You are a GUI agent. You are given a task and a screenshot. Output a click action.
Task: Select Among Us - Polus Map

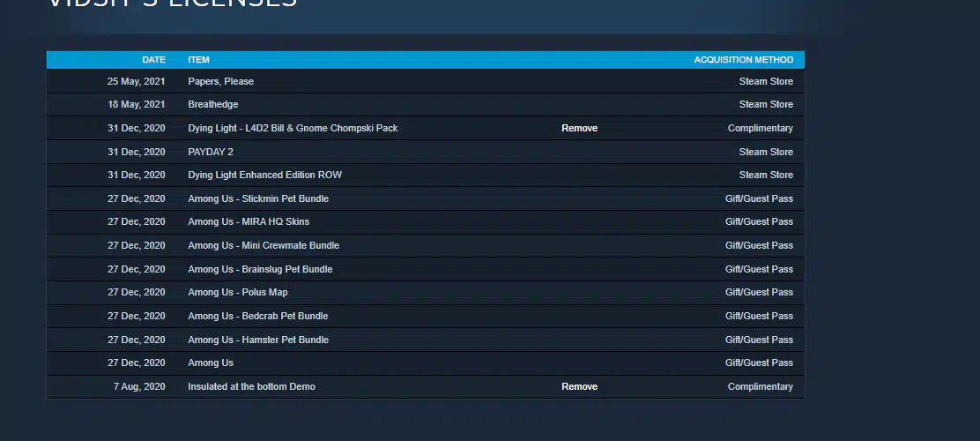point(238,293)
